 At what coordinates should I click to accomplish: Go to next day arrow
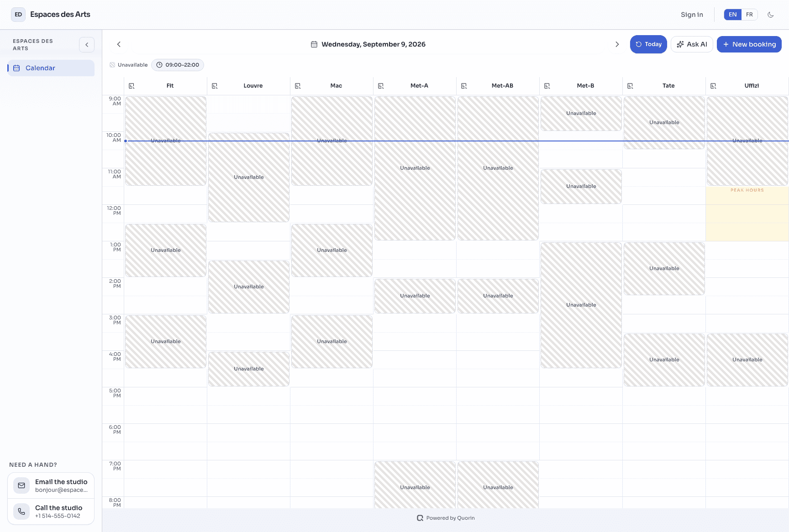[x=617, y=44]
